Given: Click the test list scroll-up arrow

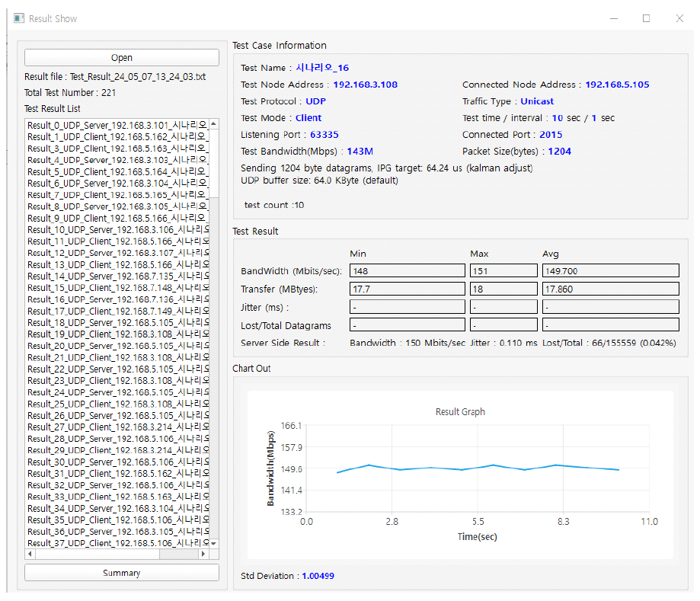Looking at the screenshot, I should click(x=214, y=124).
